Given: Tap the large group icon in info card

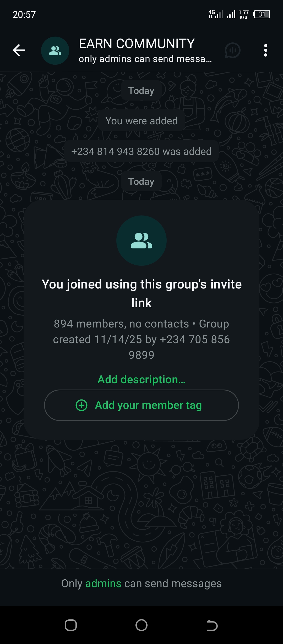Looking at the screenshot, I should (x=141, y=241).
